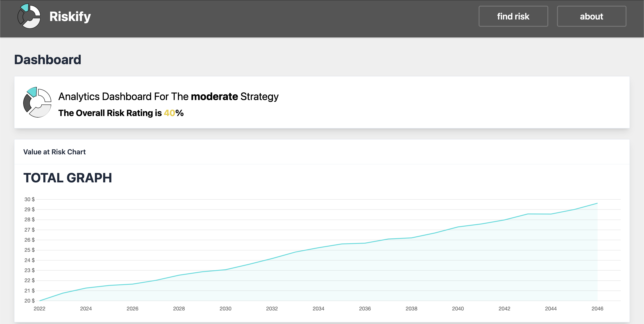Click the 2028 x-axis label
Viewport: 644px width, 324px height.
[179, 308]
